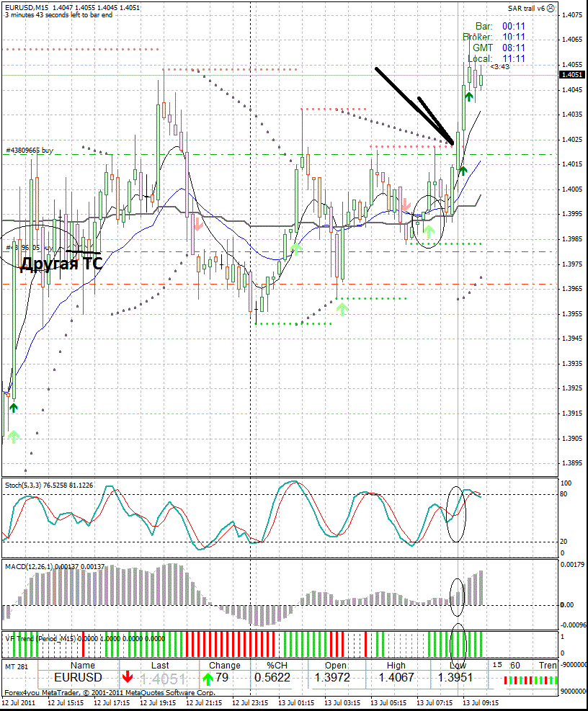Click the red down arrow beside Last price
Image resolution: width=588 pixels, height=711 pixels.
tap(128, 677)
